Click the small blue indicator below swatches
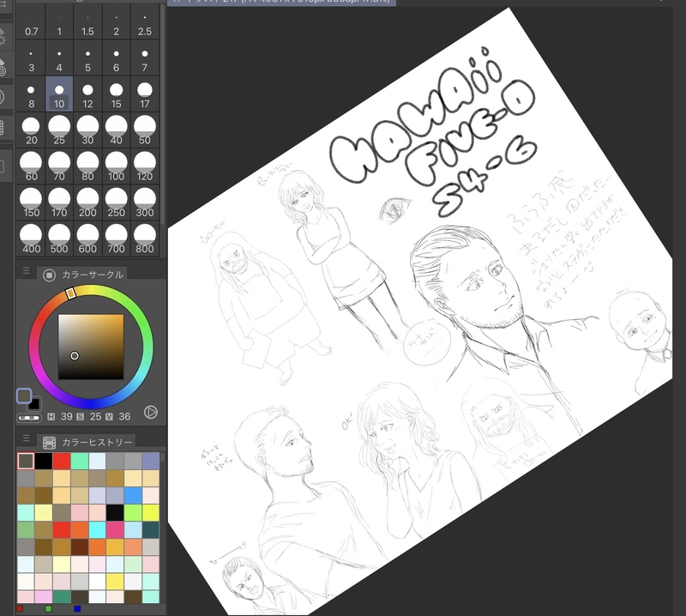Screen dimensions: 686x616 click(77, 608)
